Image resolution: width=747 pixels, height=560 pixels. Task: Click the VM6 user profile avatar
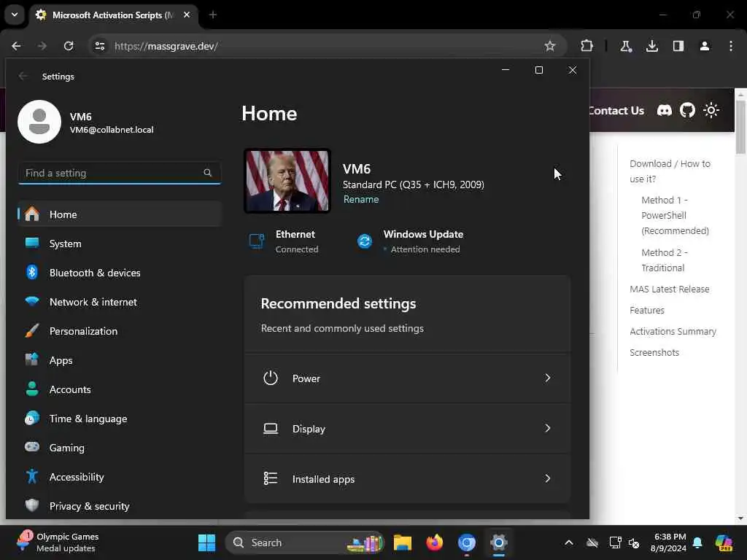coord(39,122)
